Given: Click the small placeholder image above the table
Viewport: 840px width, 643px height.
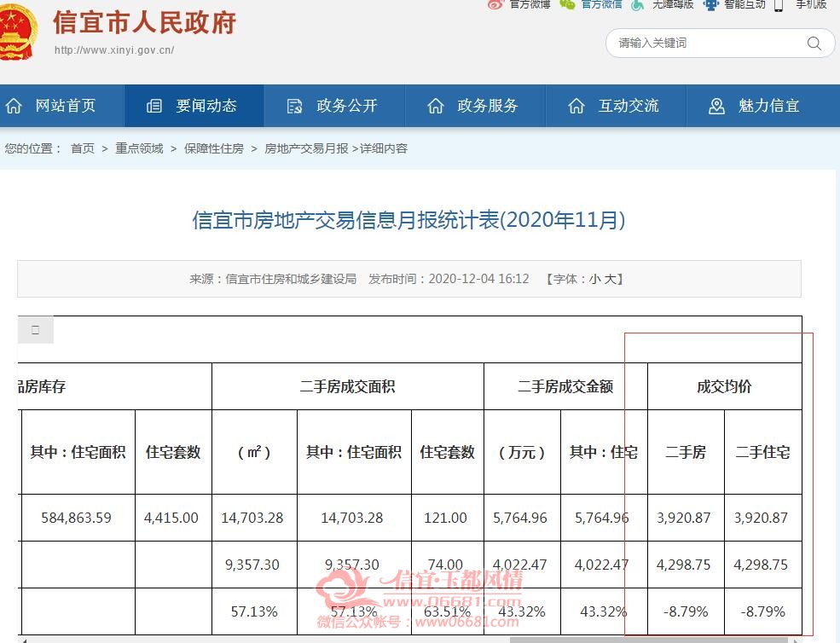Looking at the screenshot, I should (35, 329).
